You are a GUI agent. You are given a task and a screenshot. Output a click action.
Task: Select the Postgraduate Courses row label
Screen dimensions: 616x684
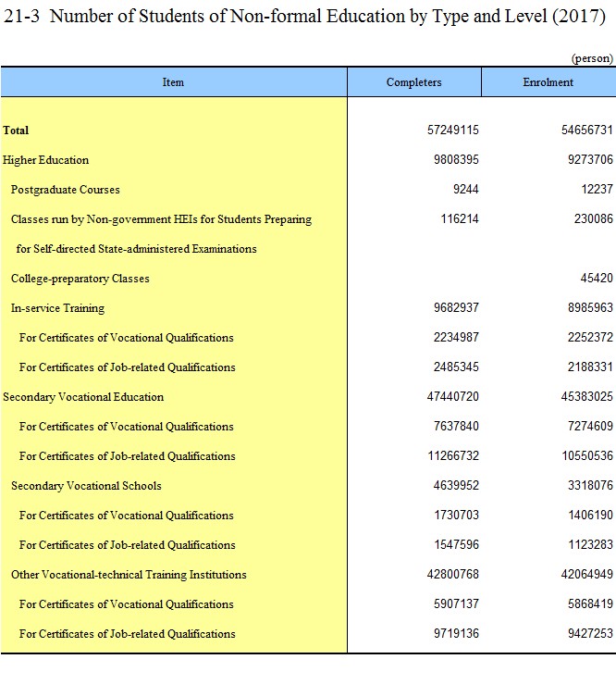(66, 190)
